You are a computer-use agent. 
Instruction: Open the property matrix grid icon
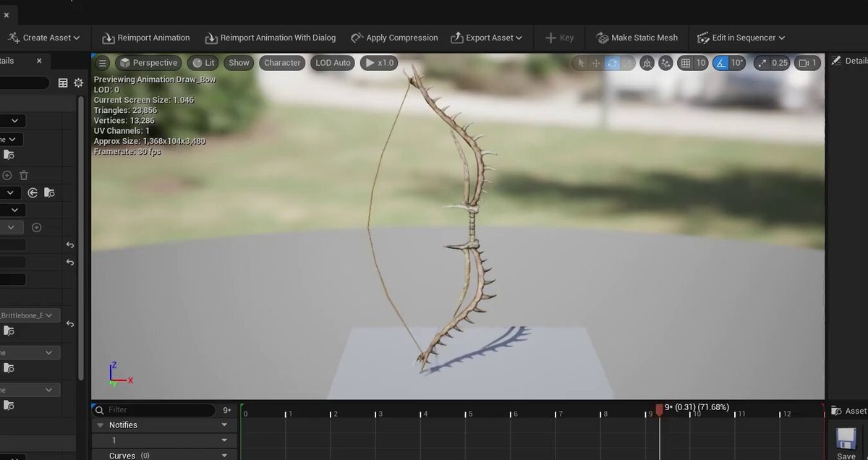pos(63,83)
